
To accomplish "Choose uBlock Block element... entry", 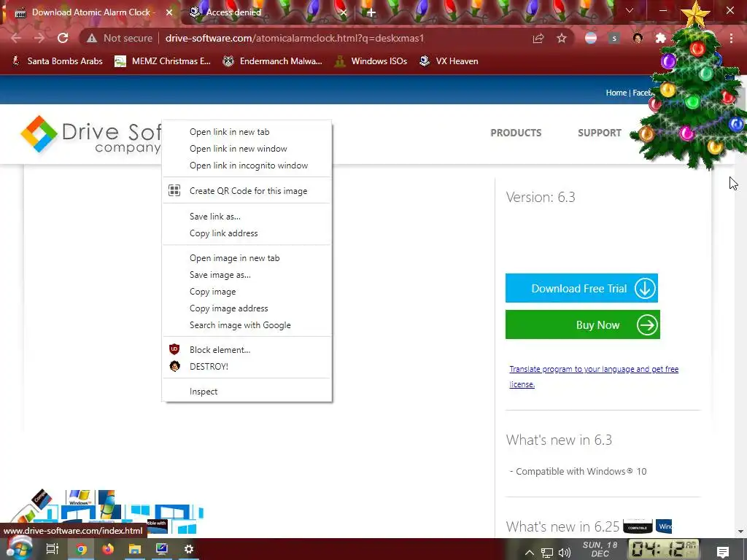I will [247, 349].
